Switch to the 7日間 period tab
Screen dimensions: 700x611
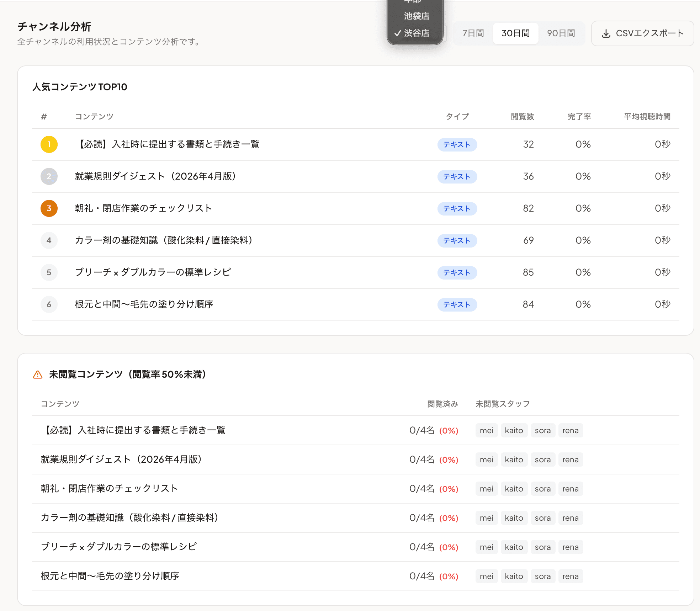click(473, 33)
